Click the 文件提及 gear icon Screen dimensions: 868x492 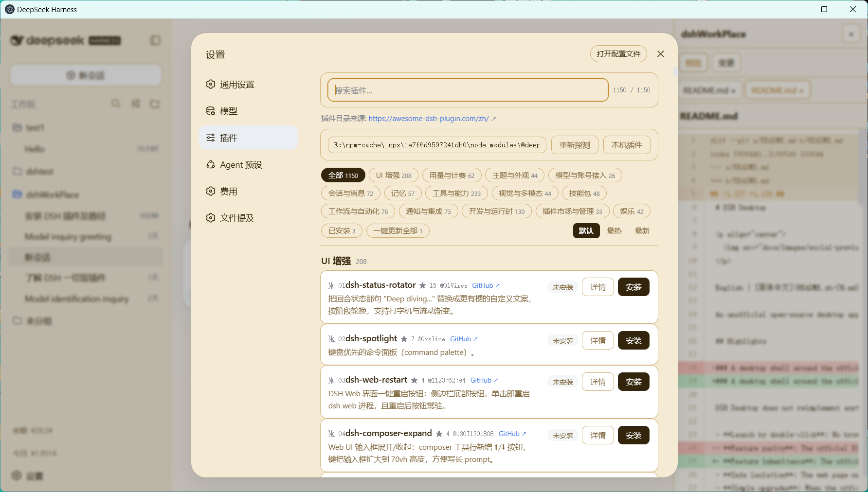point(211,218)
